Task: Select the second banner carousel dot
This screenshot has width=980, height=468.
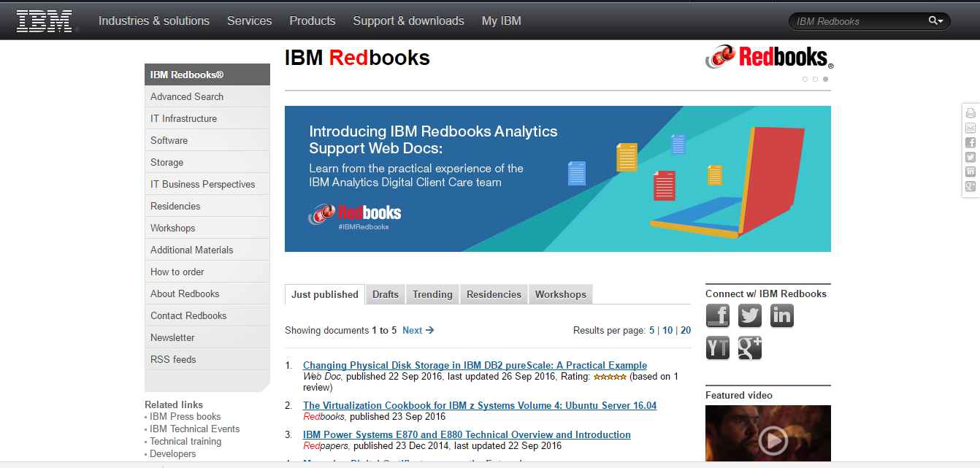Action: pyautogui.click(x=815, y=79)
